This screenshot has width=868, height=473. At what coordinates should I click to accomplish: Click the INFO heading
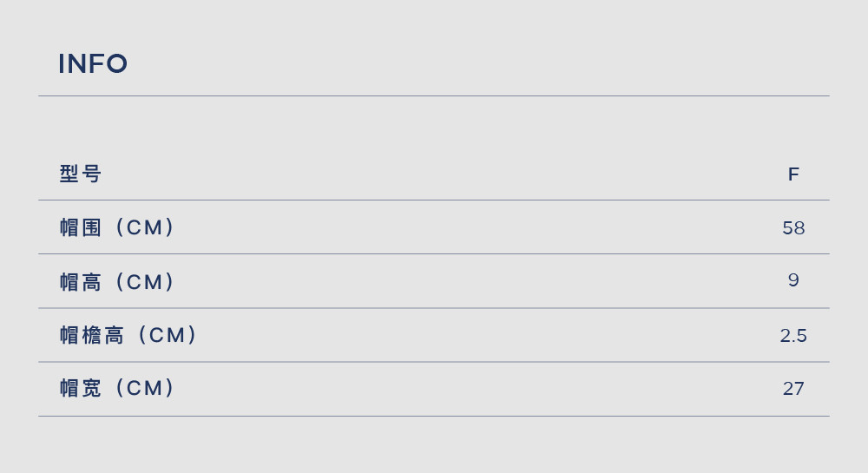(x=93, y=63)
